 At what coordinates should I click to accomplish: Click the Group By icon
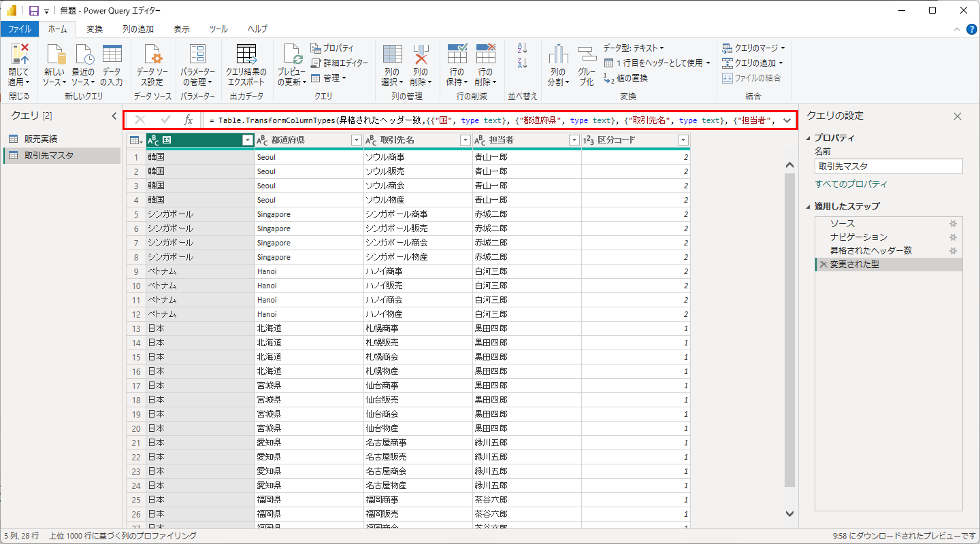[x=587, y=54]
